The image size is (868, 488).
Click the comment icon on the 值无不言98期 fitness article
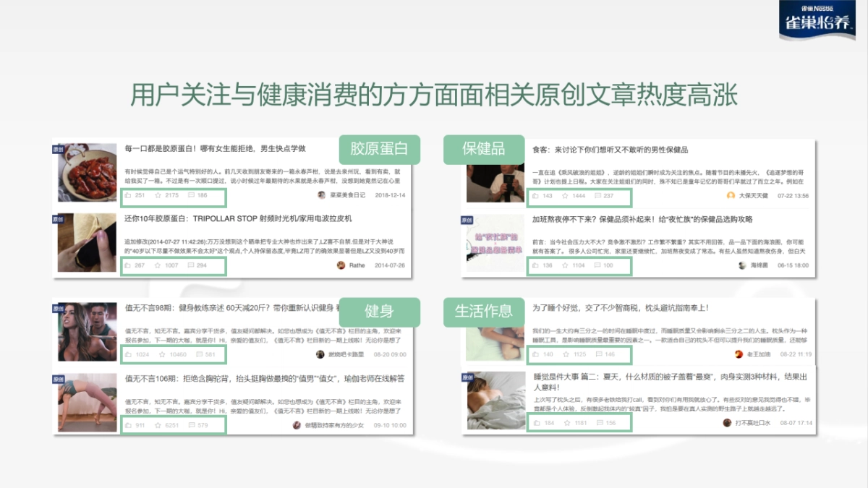[198, 354]
